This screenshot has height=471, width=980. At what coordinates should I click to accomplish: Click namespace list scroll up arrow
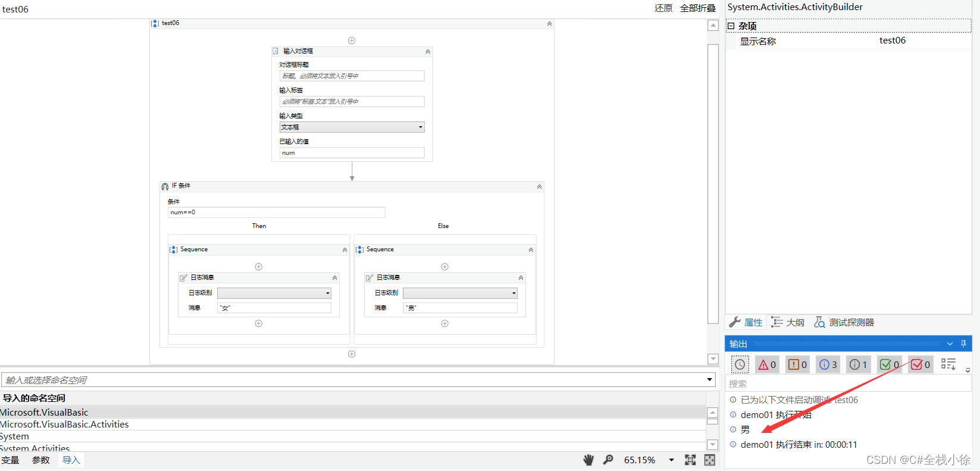click(712, 413)
